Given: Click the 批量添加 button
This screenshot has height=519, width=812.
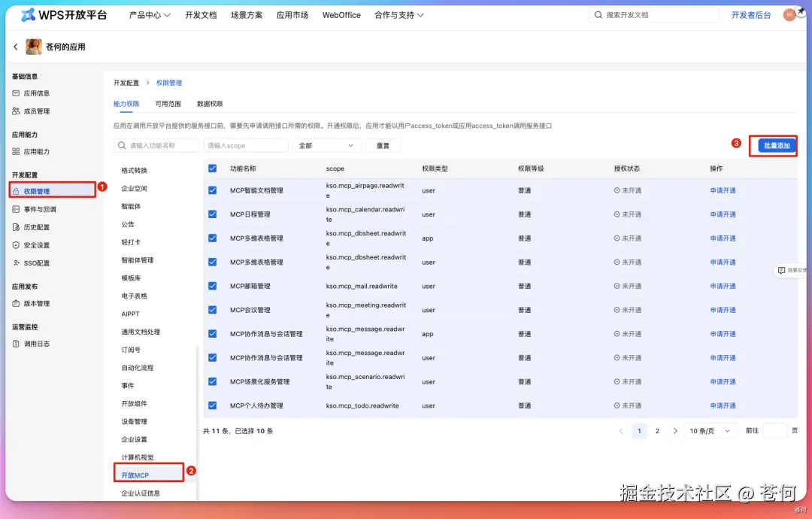Looking at the screenshot, I should [777, 146].
